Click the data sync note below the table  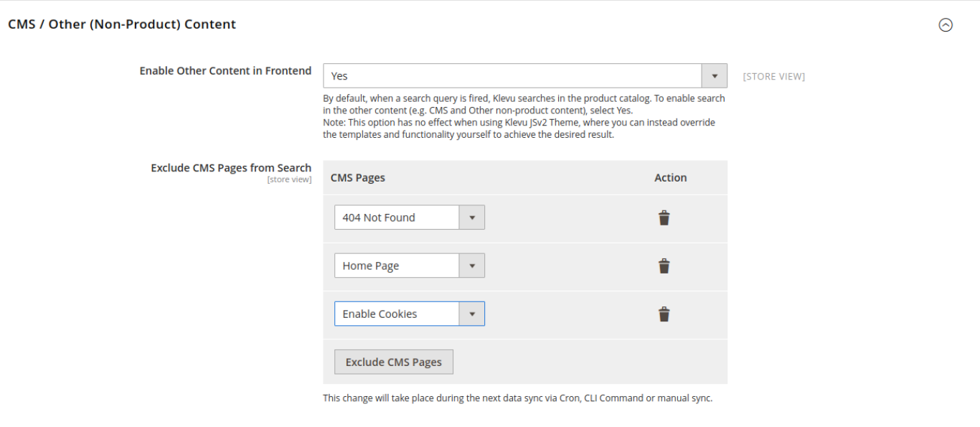tap(517, 398)
